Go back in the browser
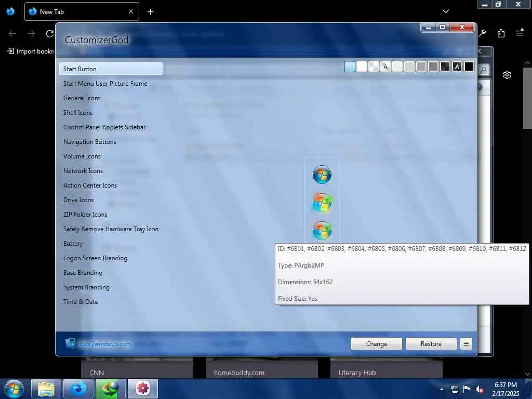Screen dimensions: 532x399 tap(12, 34)
